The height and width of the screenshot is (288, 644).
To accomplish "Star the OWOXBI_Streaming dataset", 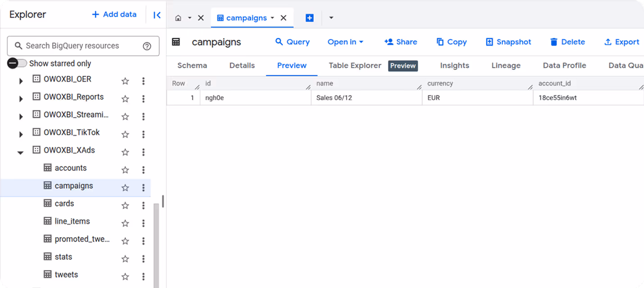I will [x=125, y=117].
